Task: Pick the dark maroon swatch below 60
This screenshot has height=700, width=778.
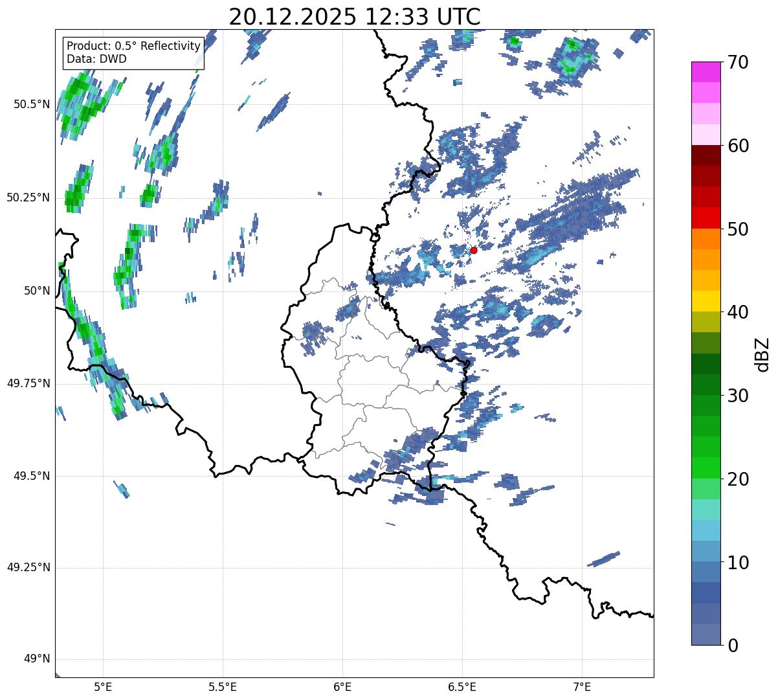Action: point(706,155)
